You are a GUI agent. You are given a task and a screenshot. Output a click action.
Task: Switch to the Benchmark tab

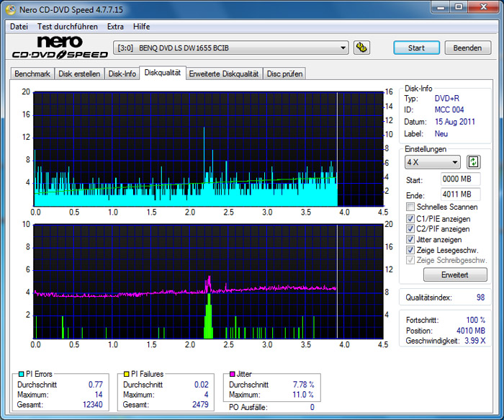pyautogui.click(x=32, y=73)
